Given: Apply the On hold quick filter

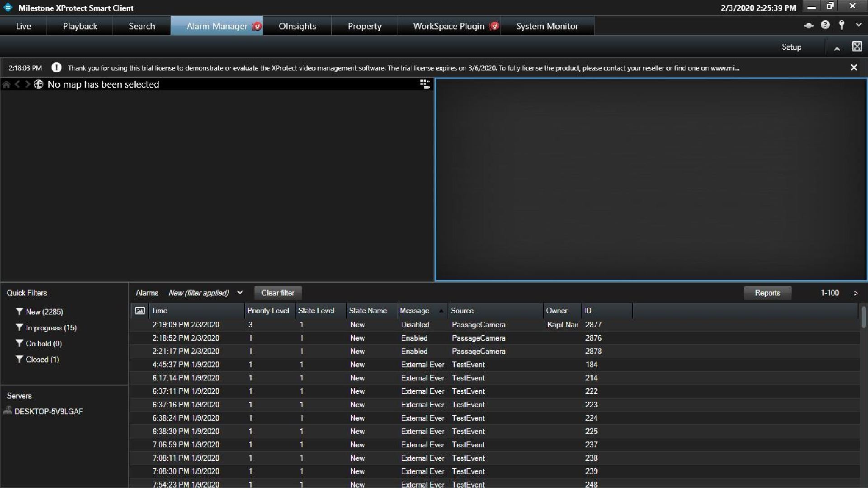Looking at the screenshot, I should click(x=39, y=344).
